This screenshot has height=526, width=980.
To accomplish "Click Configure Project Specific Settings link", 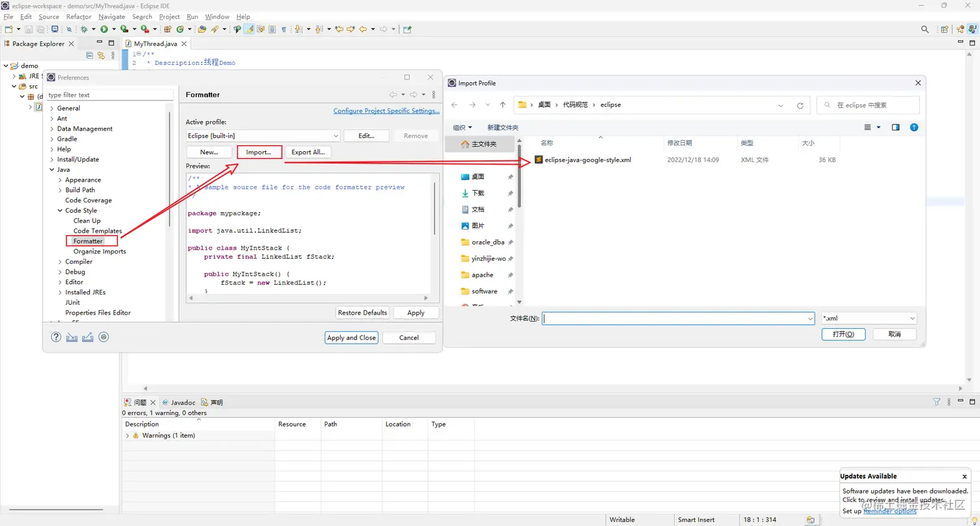I will 386,111.
